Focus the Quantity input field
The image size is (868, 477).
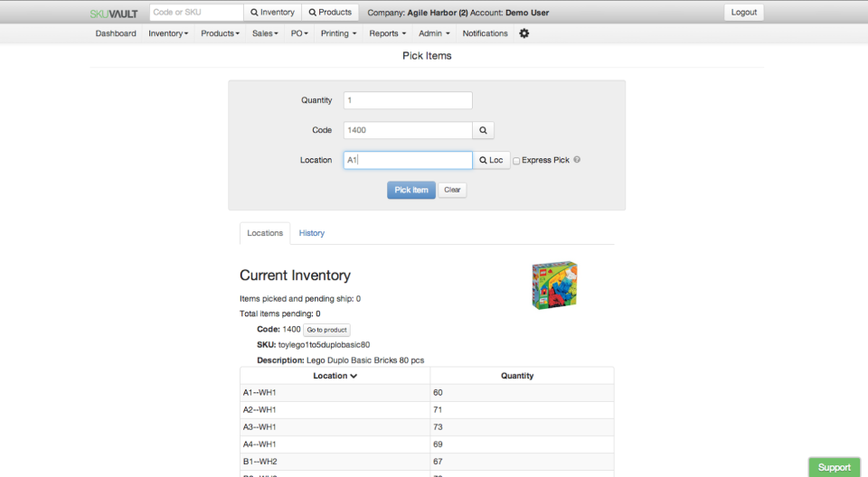(x=408, y=100)
